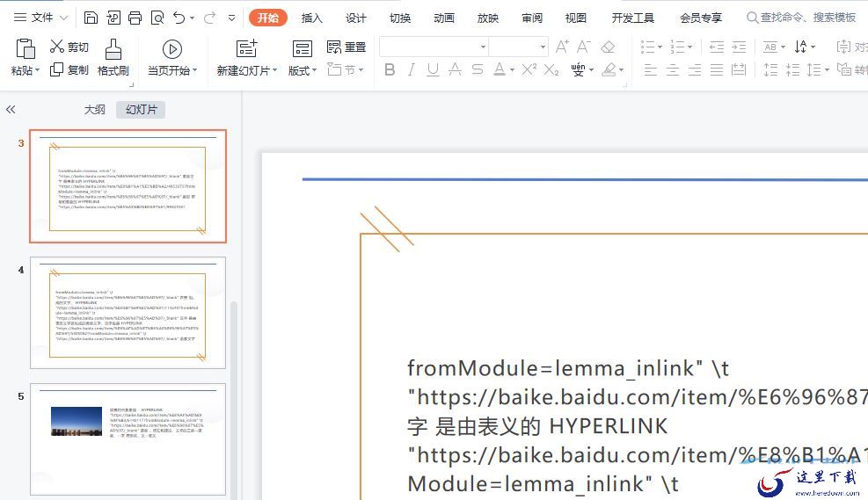Click the export/convert icon next to Save
The height and width of the screenshot is (500, 868).
pyautogui.click(x=113, y=18)
